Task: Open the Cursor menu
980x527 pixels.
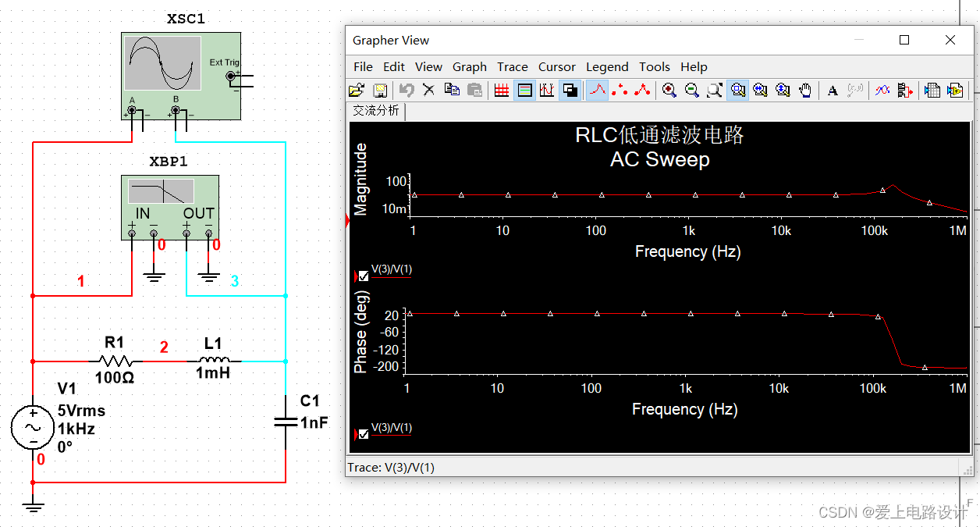Action: coord(557,67)
